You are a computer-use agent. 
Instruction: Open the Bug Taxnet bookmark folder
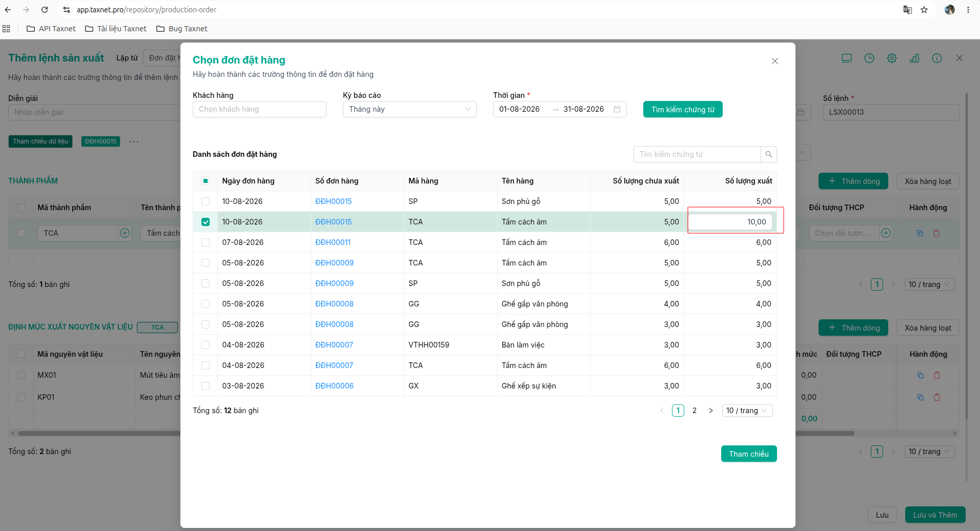[182, 29]
